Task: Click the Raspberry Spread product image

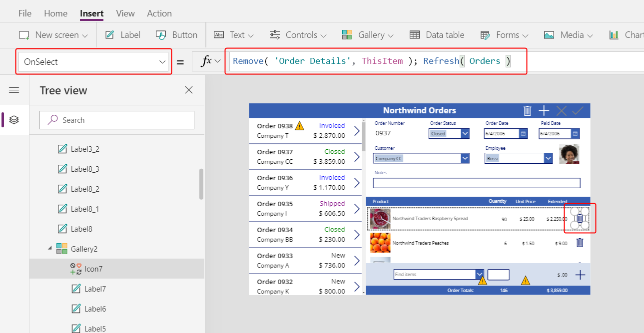Action: 380,219
